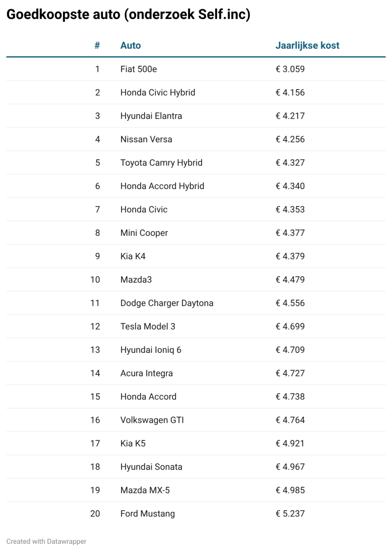
Task: Open the Created with Datawrapper link
Action: [46, 541]
